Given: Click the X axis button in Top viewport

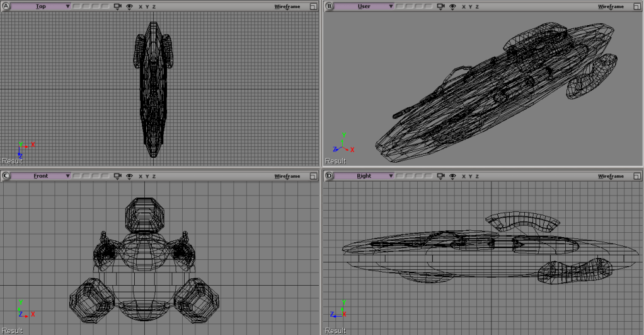Looking at the screenshot, I should coord(141,7).
